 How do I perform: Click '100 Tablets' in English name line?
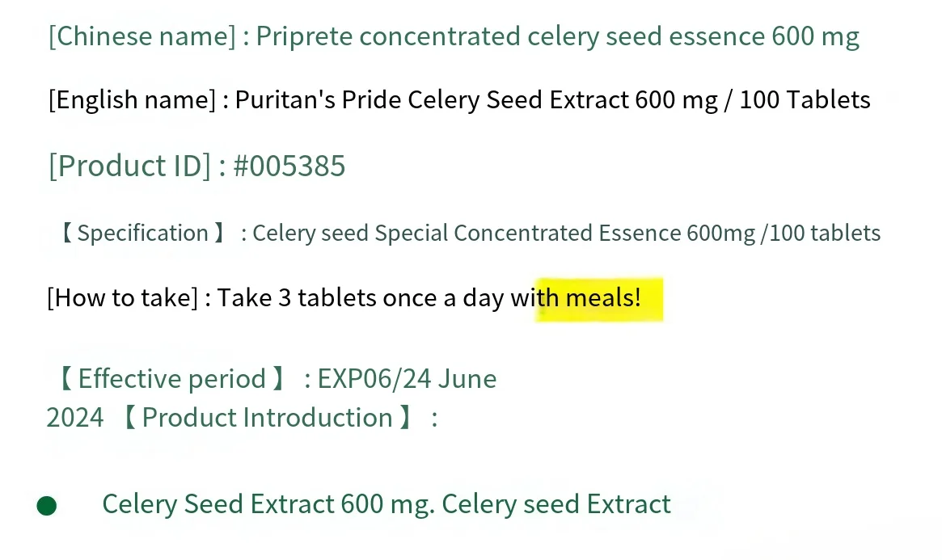tap(805, 99)
